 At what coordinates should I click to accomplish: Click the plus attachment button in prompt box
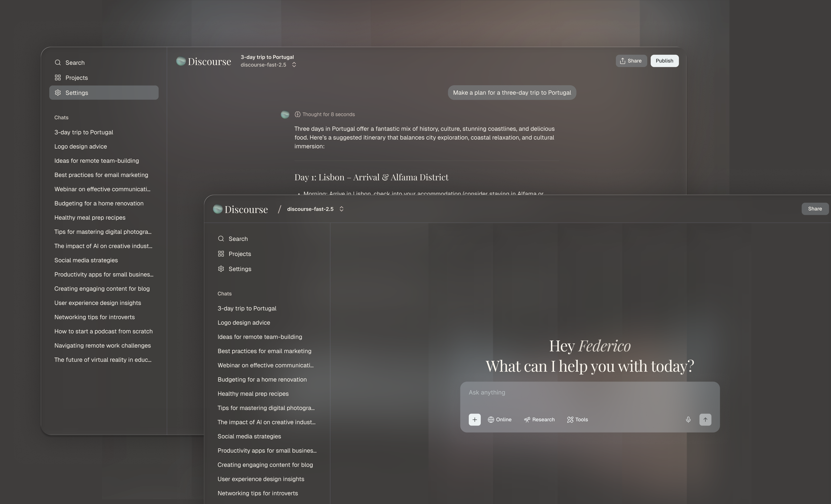point(474,419)
